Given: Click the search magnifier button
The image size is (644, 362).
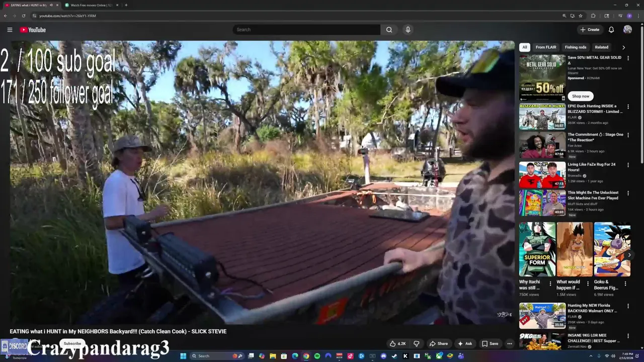Looking at the screenshot, I should [x=389, y=30].
